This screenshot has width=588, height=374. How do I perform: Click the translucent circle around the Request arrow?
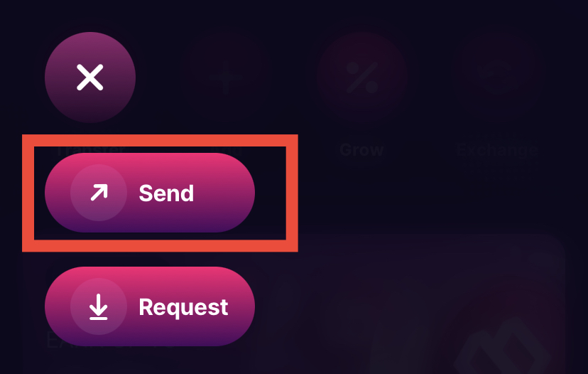pos(99,306)
